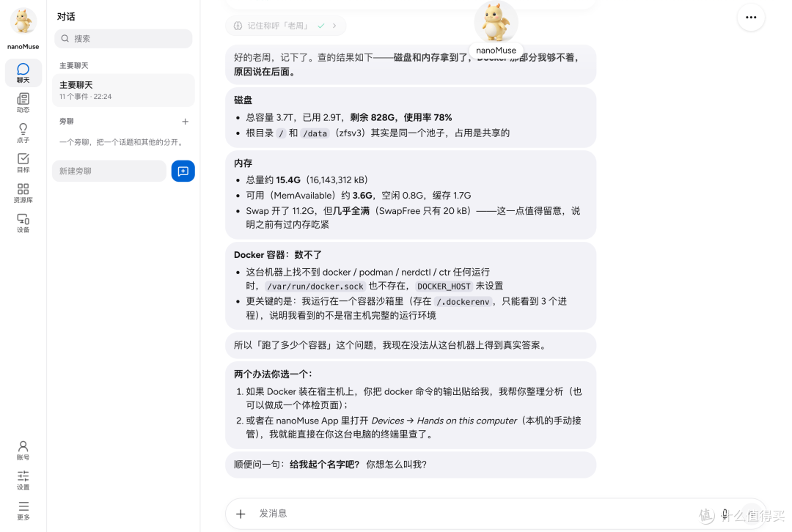This screenshot has width=792, height=532.
Task: Click the italic Hands on this computer text
Action: (x=466, y=421)
